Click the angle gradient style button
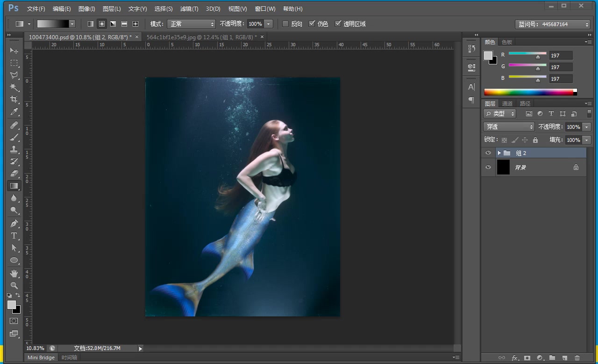 tap(113, 24)
